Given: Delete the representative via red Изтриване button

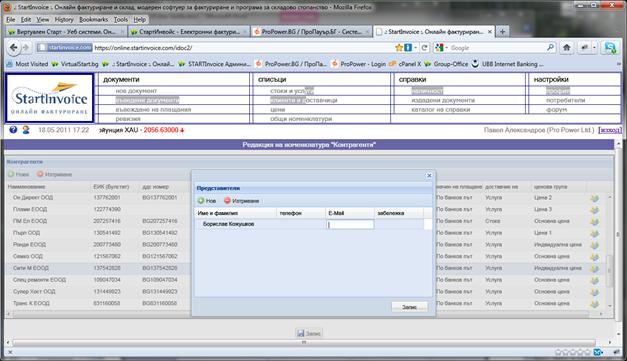Looking at the screenshot, I should (242, 201).
